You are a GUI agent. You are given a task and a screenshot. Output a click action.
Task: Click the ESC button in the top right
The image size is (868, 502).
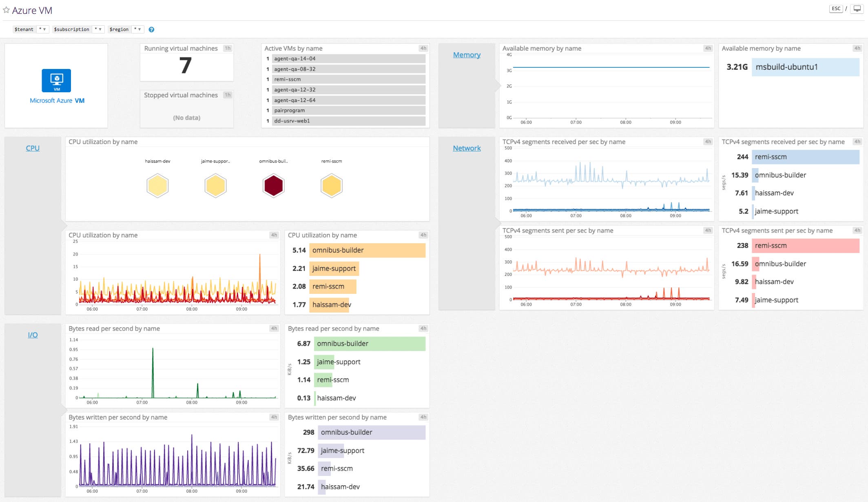(836, 8)
